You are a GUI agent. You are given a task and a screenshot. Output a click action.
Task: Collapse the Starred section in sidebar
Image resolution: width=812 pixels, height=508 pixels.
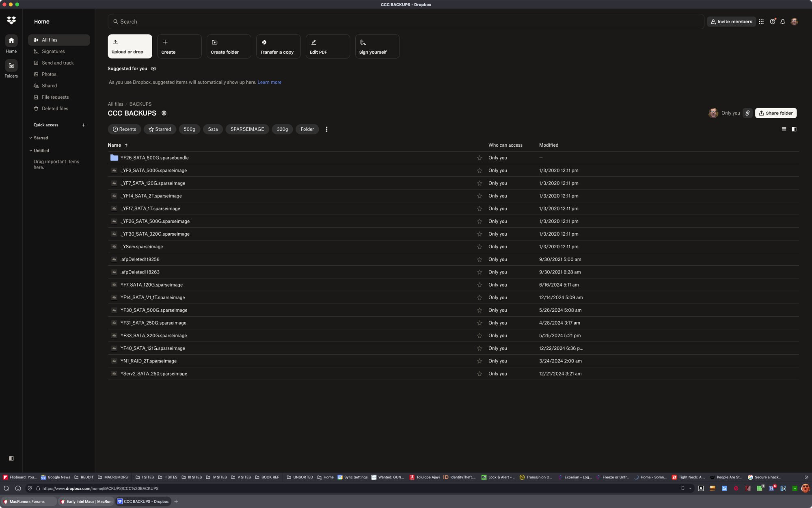point(30,138)
